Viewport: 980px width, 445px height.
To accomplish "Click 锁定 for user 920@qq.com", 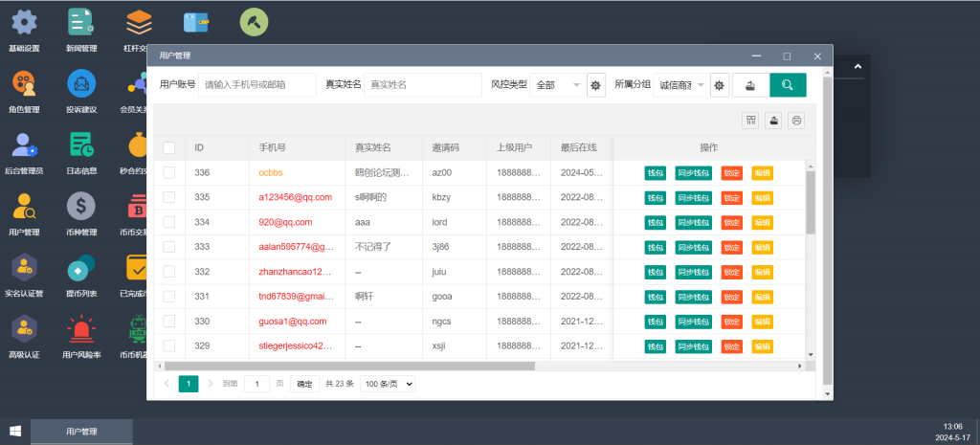I will coord(731,222).
